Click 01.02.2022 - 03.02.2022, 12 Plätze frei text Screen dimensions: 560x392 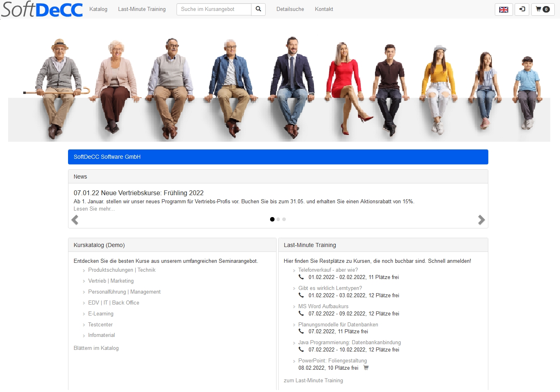click(x=354, y=296)
